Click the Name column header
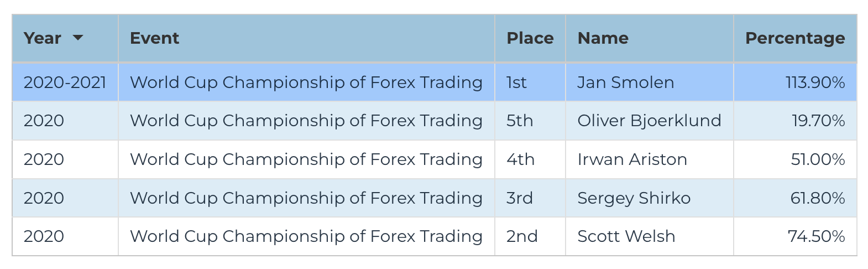This screenshot has height=269, width=868. (650, 38)
